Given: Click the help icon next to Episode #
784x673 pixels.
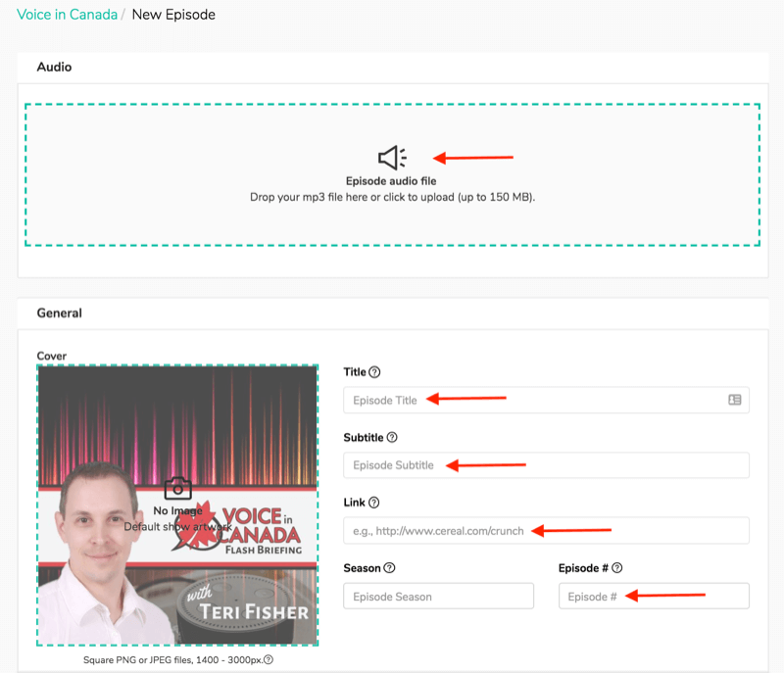Looking at the screenshot, I should (617, 568).
